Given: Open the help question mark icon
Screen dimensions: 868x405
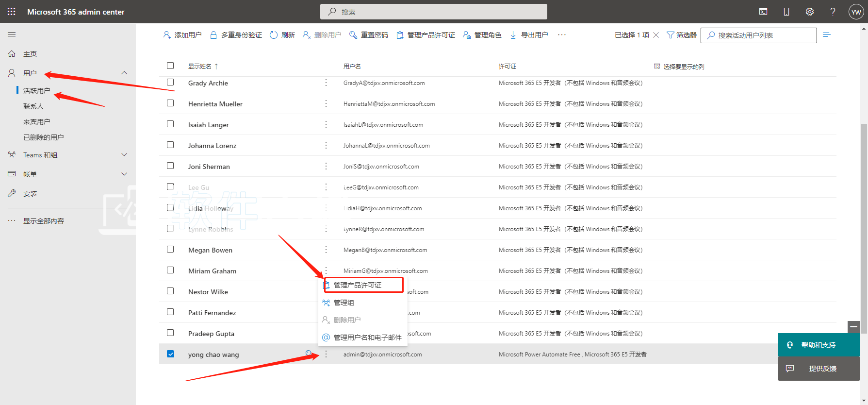Looking at the screenshot, I should coord(833,12).
